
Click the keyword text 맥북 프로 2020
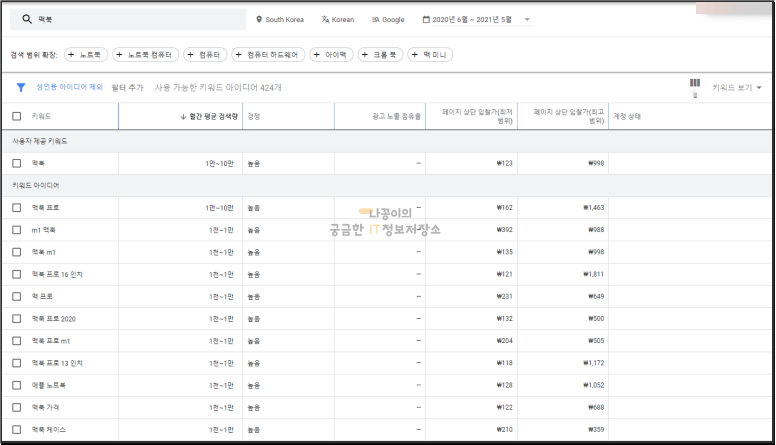pos(53,319)
